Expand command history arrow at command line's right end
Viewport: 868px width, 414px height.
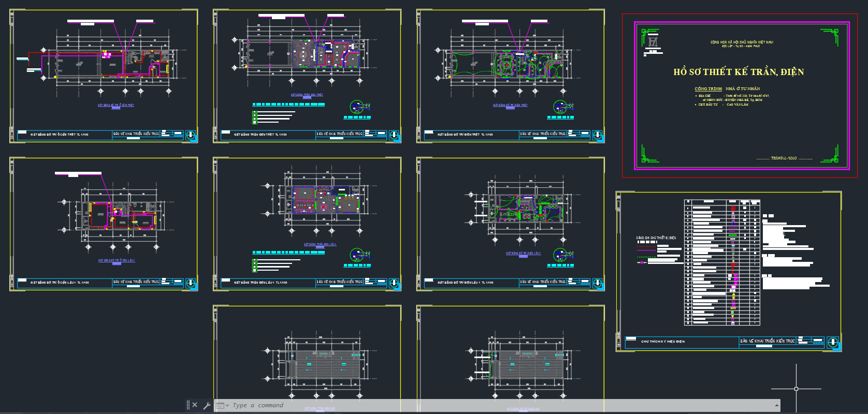(x=776, y=406)
